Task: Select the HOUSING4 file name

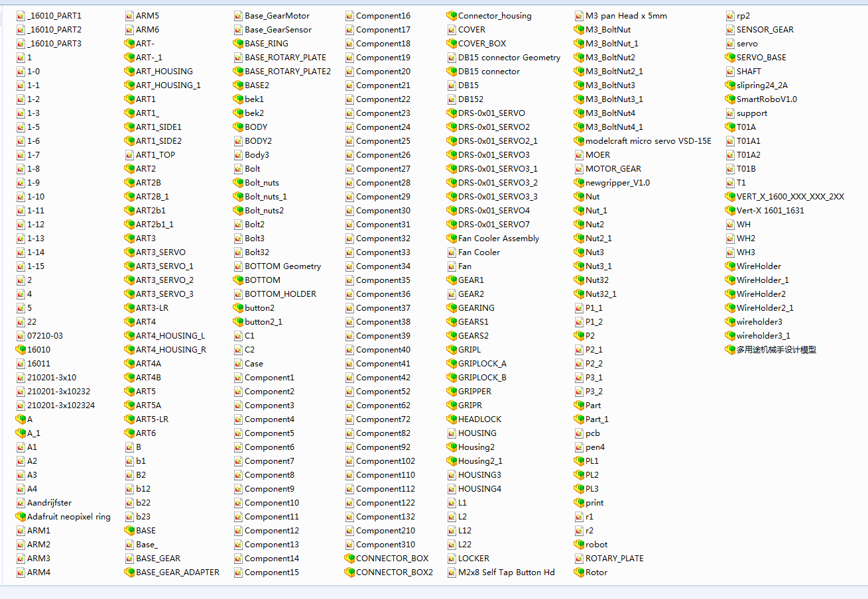Action: pyautogui.click(x=480, y=489)
